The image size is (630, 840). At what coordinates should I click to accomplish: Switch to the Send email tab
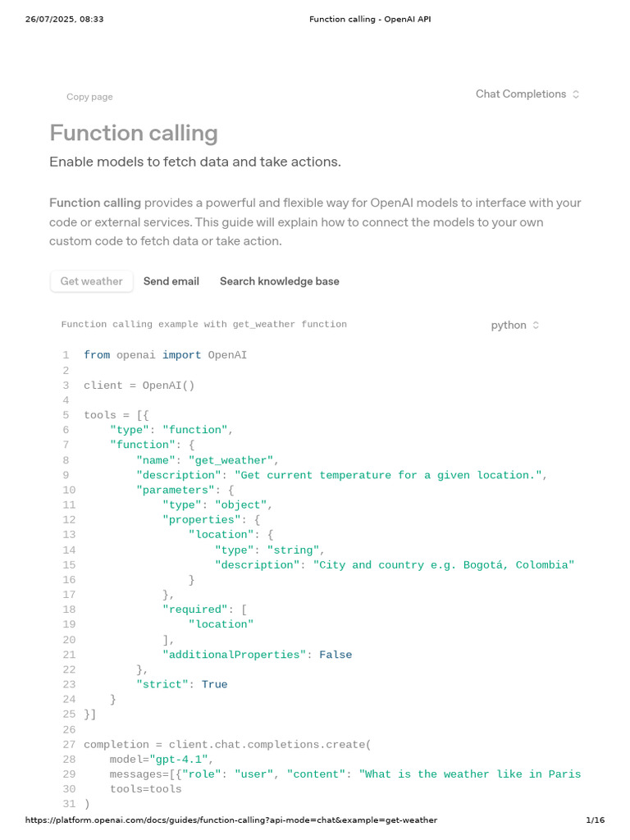tap(171, 281)
